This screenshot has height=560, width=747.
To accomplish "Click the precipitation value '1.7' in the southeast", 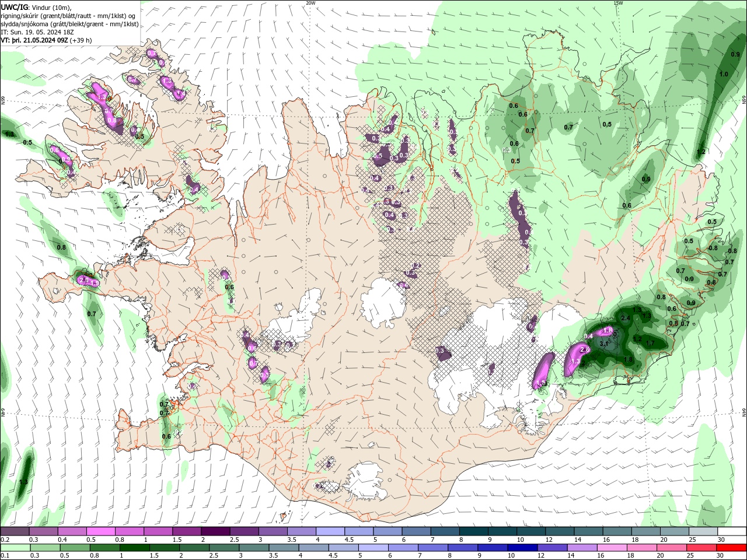I will pyautogui.click(x=650, y=344).
